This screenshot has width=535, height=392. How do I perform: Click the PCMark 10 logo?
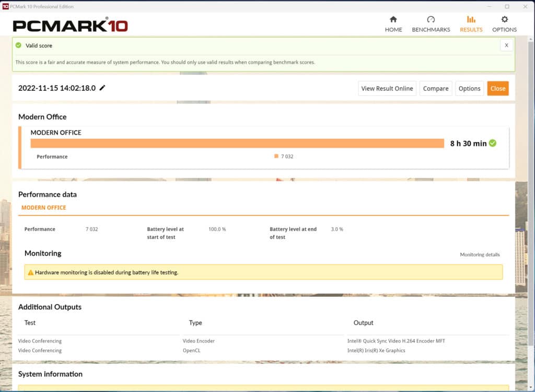click(x=71, y=25)
